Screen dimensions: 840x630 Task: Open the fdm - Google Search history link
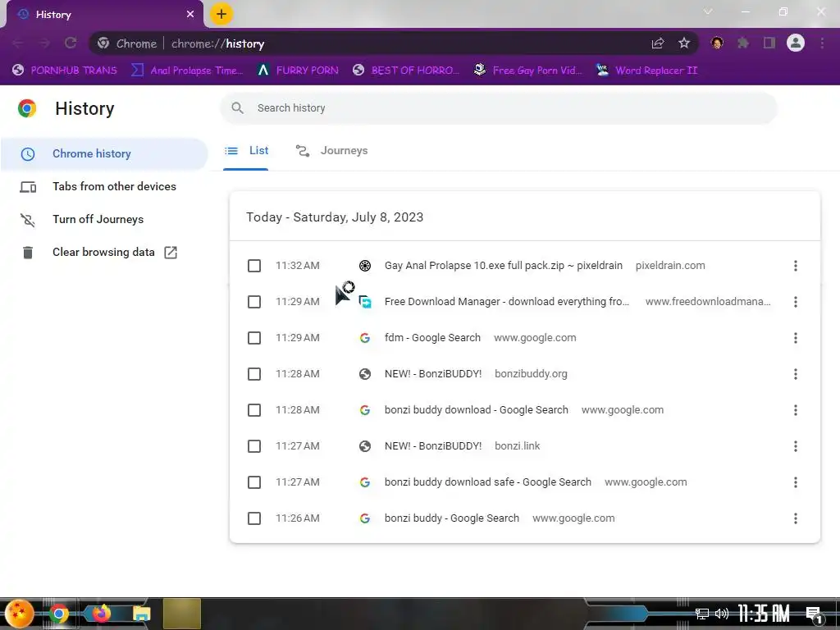pyautogui.click(x=432, y=338)
